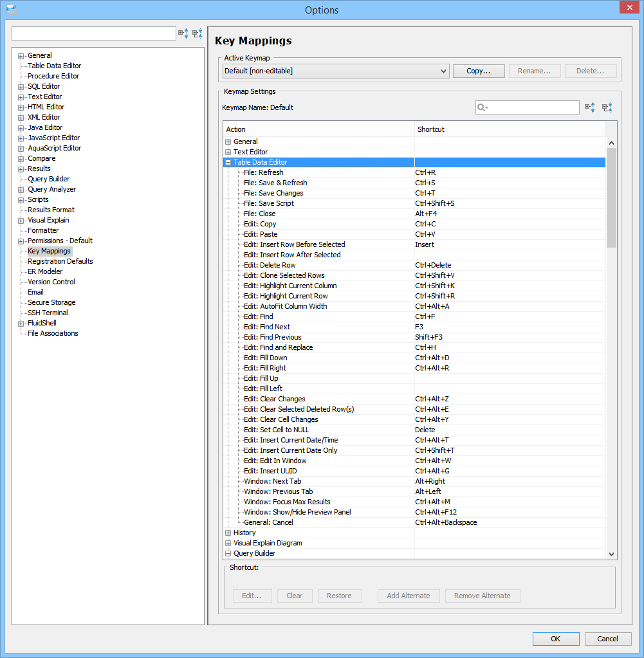This screenshot has width=644, height=658.
Task: Expand Text Editor group in Action list
Action: 228,152
